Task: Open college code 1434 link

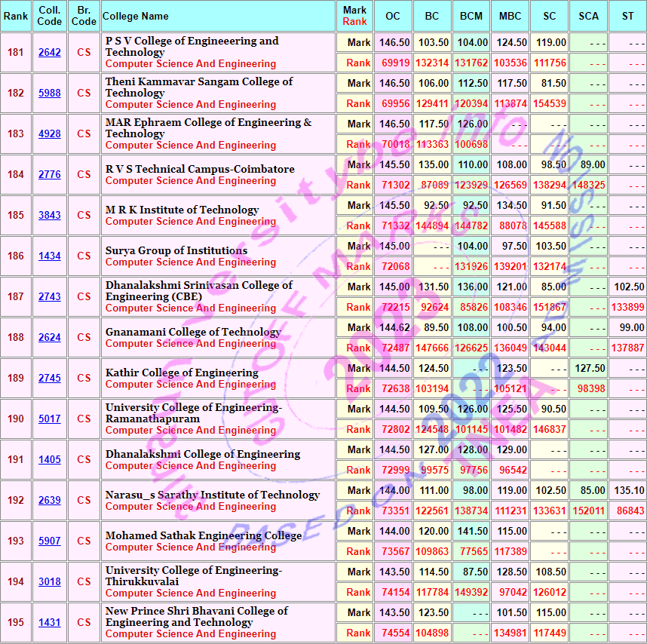Action: point(50,256)
